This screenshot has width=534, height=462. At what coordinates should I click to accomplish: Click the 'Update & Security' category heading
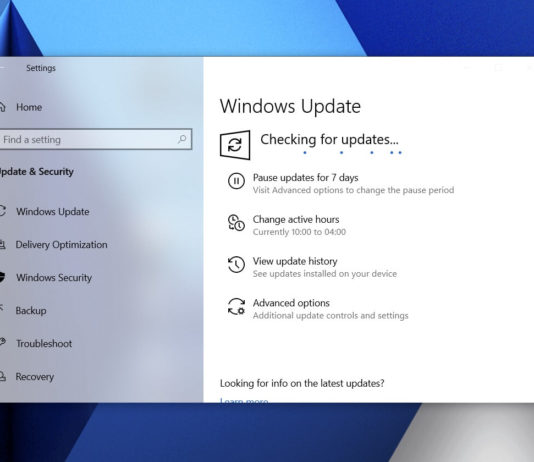click(x=36, y=172)
